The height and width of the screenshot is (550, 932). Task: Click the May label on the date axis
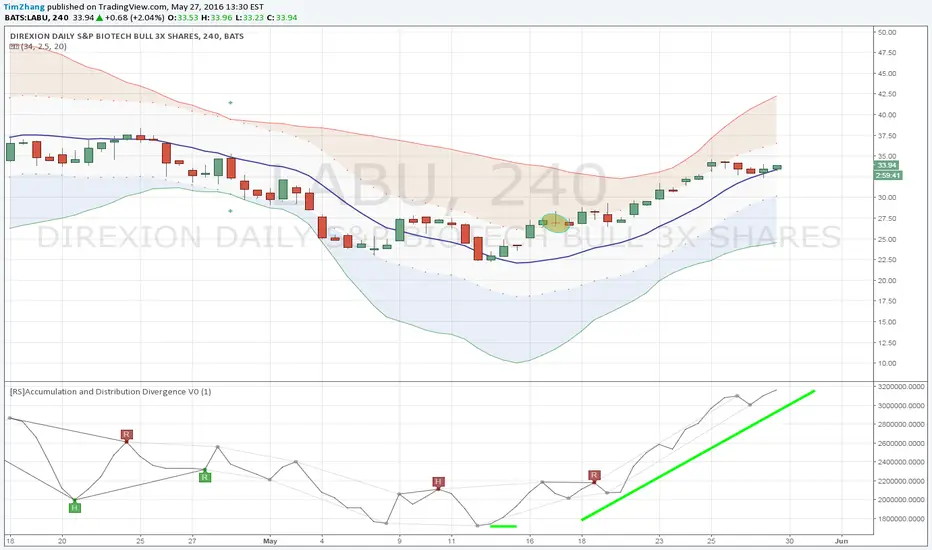coord(270,541)
